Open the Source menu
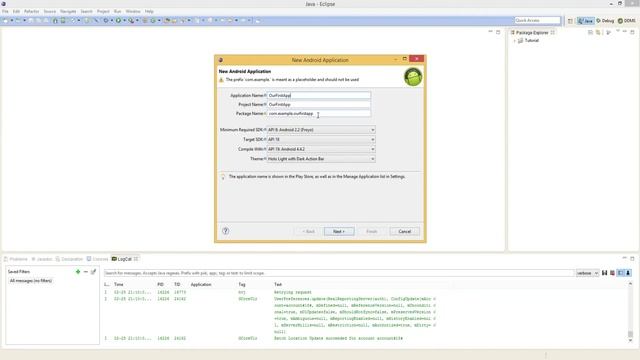This screenshot has width=640, height=360. click(50, 11)
